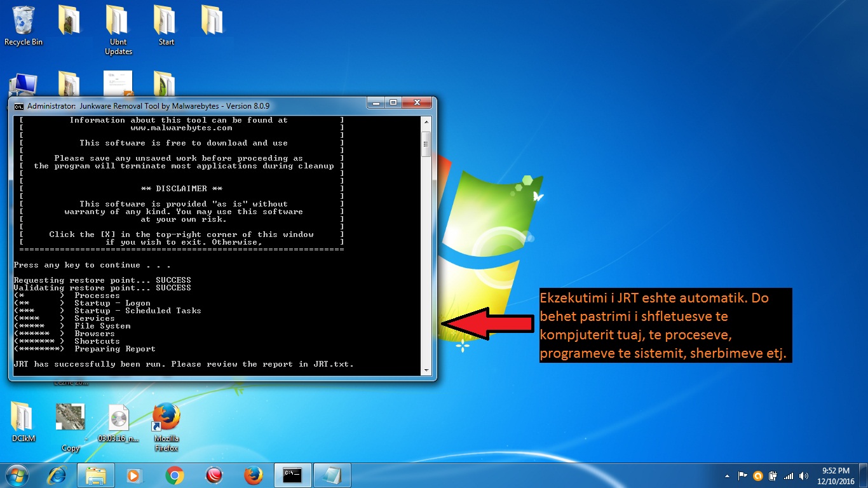Click 'Validating restore point... SUCCESS' line
The image size is (868, 488).
tap(102, 288)
